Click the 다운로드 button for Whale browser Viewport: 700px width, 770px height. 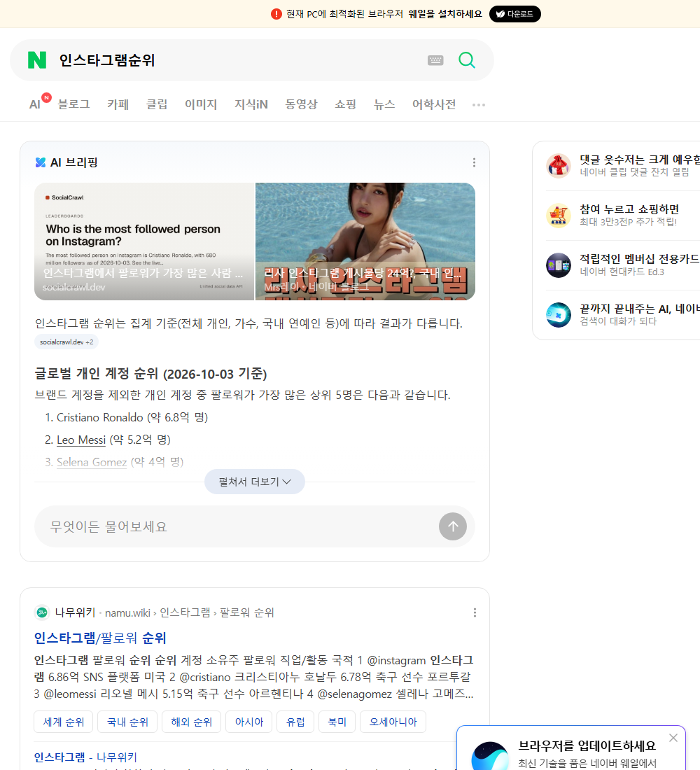(x=514, y=14)
